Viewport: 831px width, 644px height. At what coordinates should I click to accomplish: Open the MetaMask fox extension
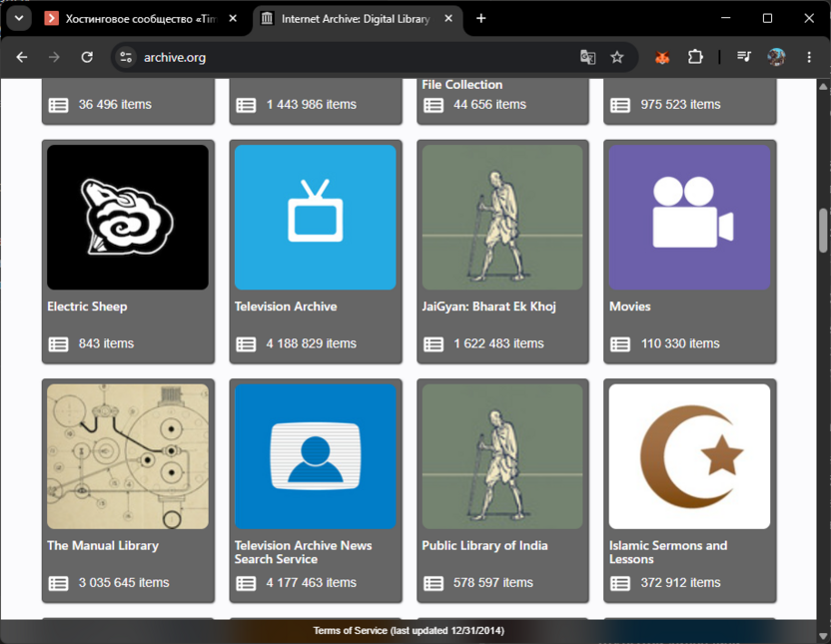click(662, 57)
